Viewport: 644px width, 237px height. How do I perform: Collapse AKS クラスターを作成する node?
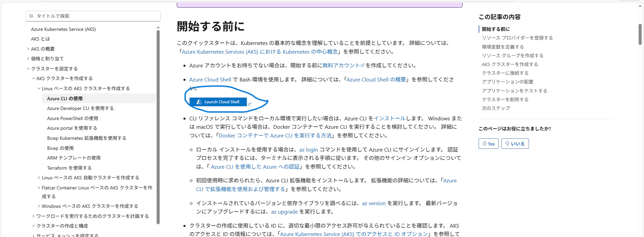[x=33, y=78]
